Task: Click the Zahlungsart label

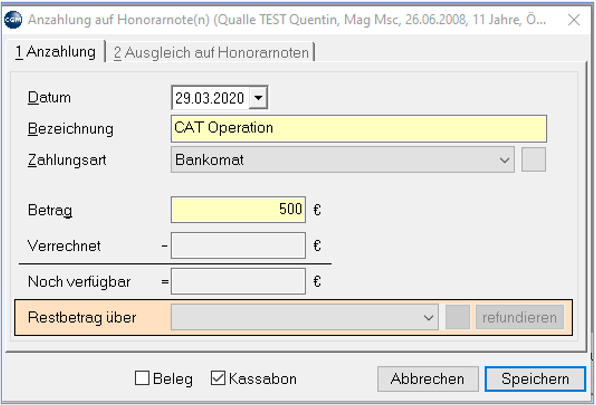Action: 67,160
